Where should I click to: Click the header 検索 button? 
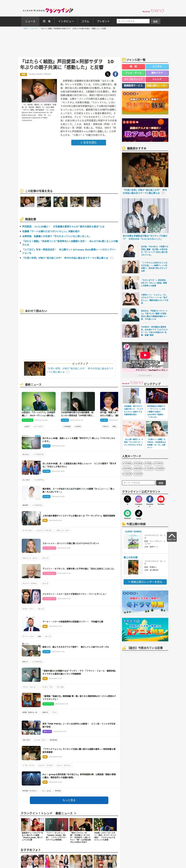155,21
